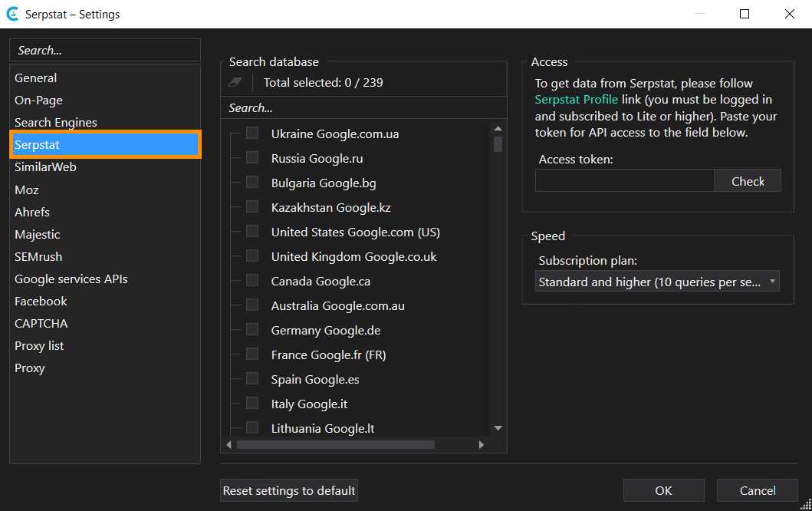The width and height of the screenshot is (812, 511).
Task: Select the Proxy settings section
Action: click(x=104, y=368)
